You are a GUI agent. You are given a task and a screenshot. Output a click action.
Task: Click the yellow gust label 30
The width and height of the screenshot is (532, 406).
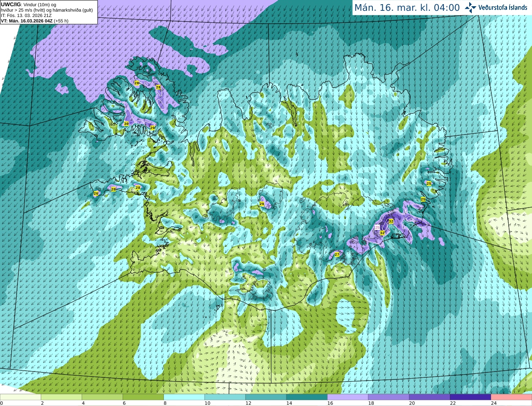coord(126,124)
